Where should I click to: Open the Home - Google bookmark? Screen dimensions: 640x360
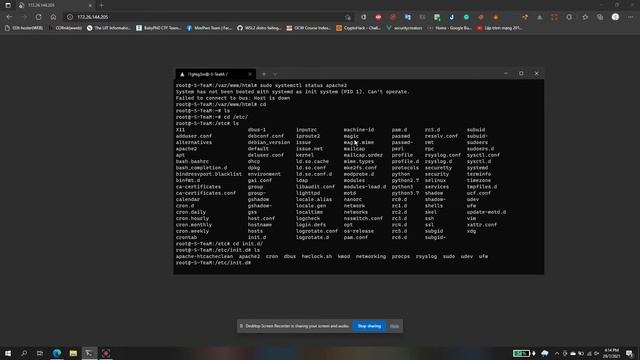click(x=449, y=28)
